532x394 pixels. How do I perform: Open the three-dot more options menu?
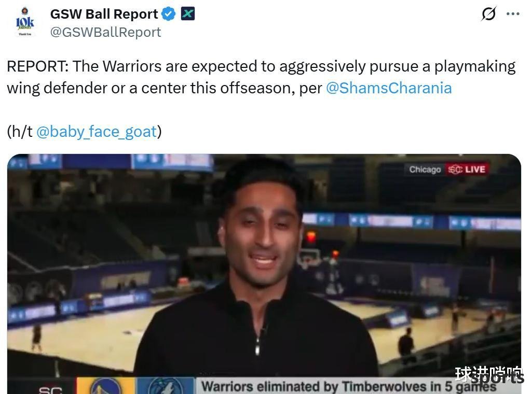tap(513, 14)
